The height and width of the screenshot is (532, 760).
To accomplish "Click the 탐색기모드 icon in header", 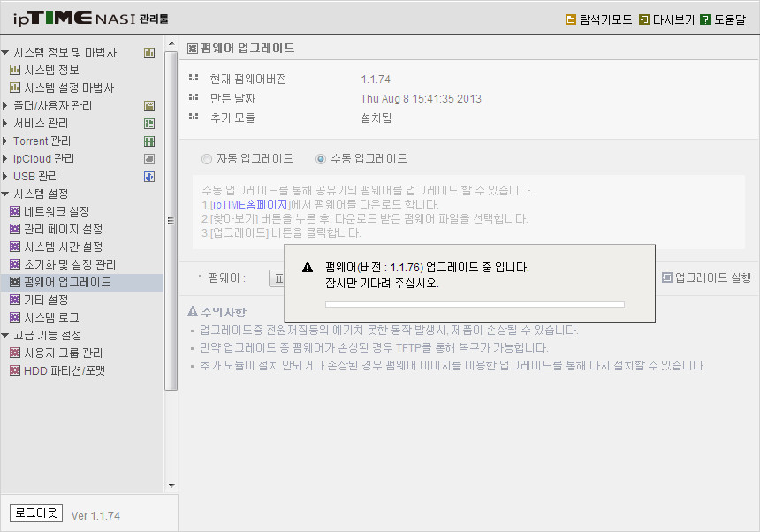I will coord(571,19).
